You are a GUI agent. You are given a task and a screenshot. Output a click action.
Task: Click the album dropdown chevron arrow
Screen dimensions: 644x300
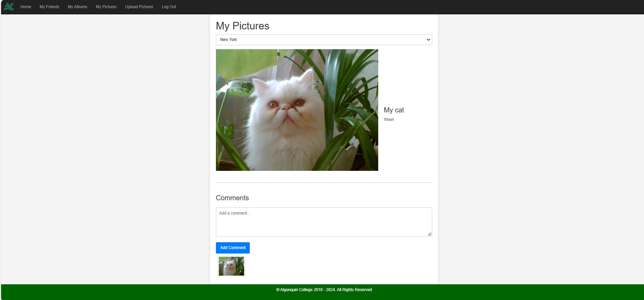[428, 40]
